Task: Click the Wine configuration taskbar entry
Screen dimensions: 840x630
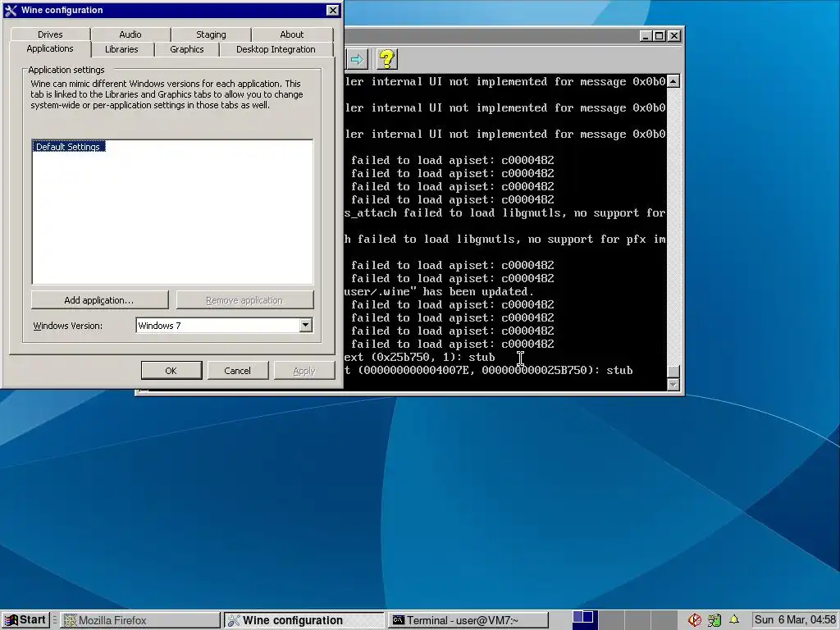Action: coord(304,620)
